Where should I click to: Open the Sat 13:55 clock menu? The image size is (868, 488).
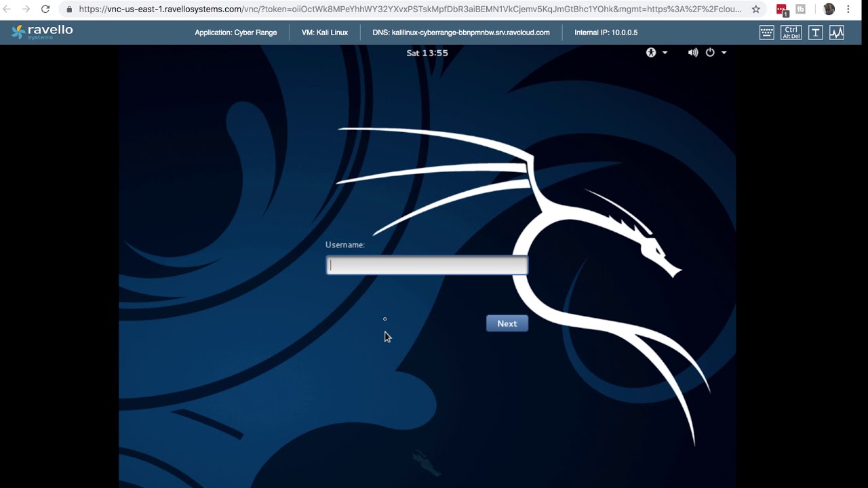pyautogui.click(x=427, y=53)
